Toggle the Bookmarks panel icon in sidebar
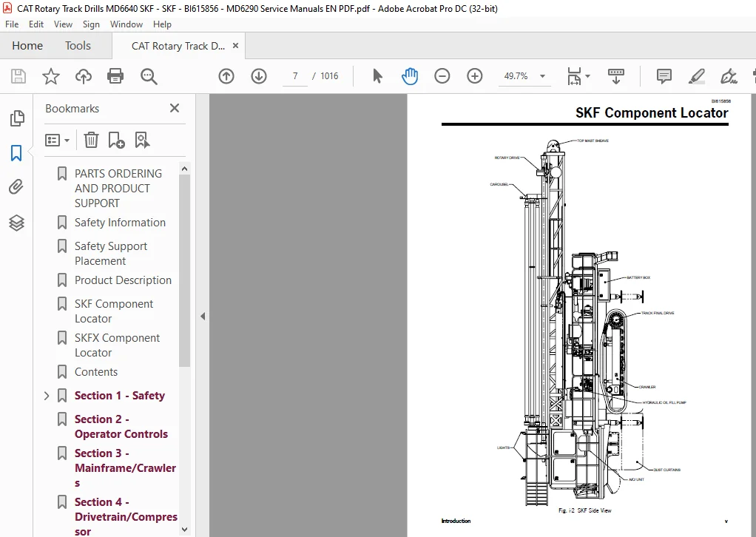Viewport: 756px width, 537px height. tap(16, 153)
